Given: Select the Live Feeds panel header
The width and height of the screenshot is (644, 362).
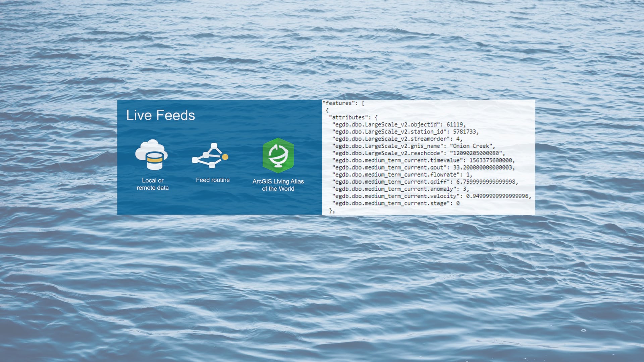Looking at the screenshot, I should pyautogui.click(x=160, y=115).
